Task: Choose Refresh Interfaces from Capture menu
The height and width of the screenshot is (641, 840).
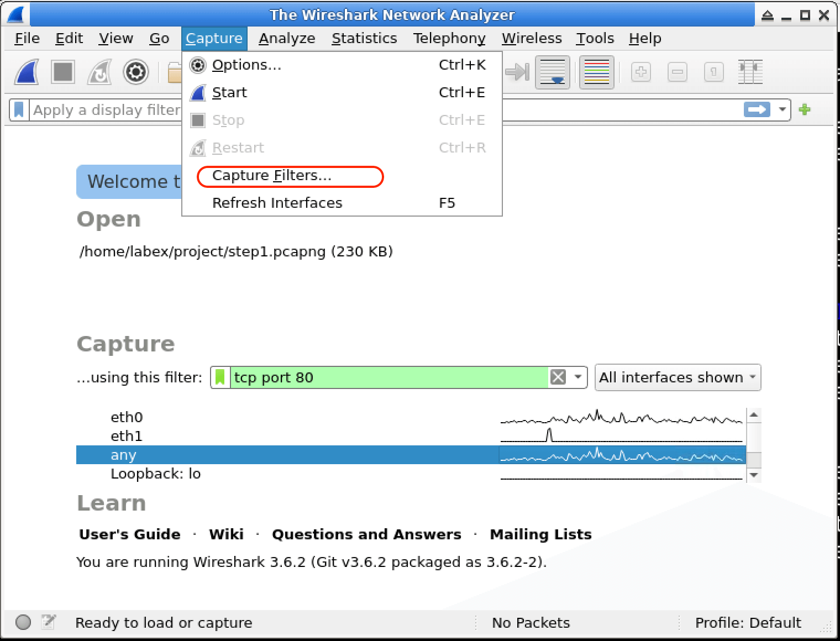Action: (277, 203)
